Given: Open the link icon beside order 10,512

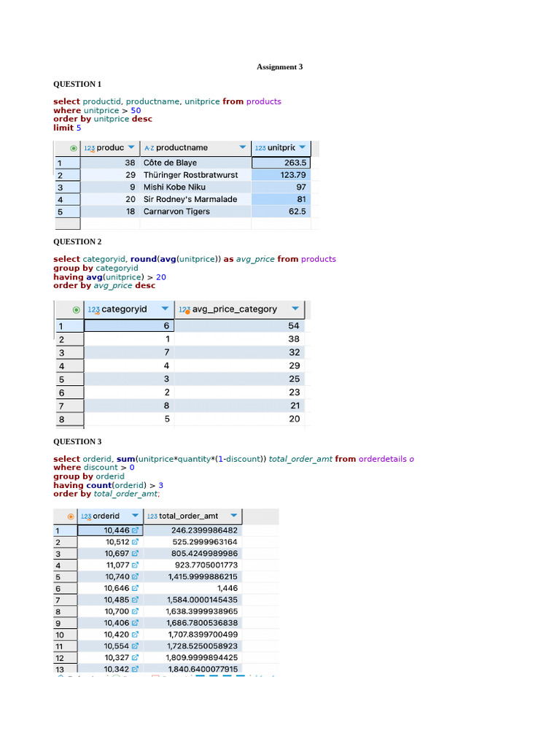Looking at the screenshot, I should (x=135, y=542).
